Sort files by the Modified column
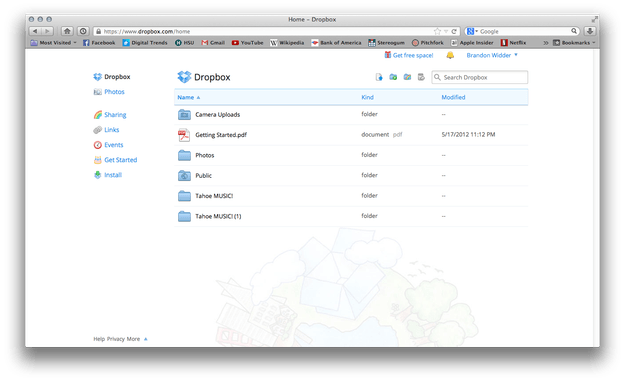625x382 pixels. pyautogui.click(x=453, y=97)
